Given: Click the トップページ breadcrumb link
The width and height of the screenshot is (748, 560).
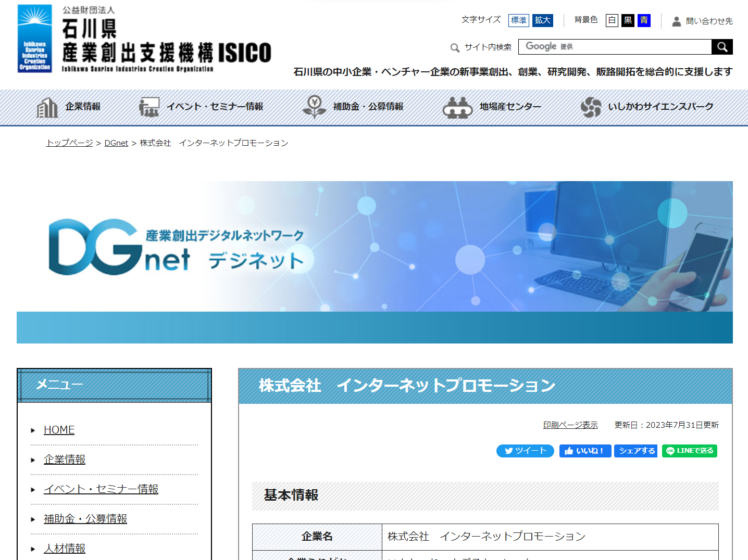Looking at the screenshot, I should click(69, 143).
